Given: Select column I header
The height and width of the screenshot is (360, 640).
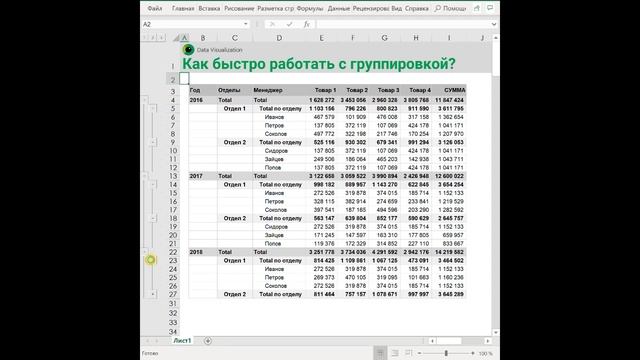Looking at the screenshot, I should pyautogui.click(x=449, y=38).
